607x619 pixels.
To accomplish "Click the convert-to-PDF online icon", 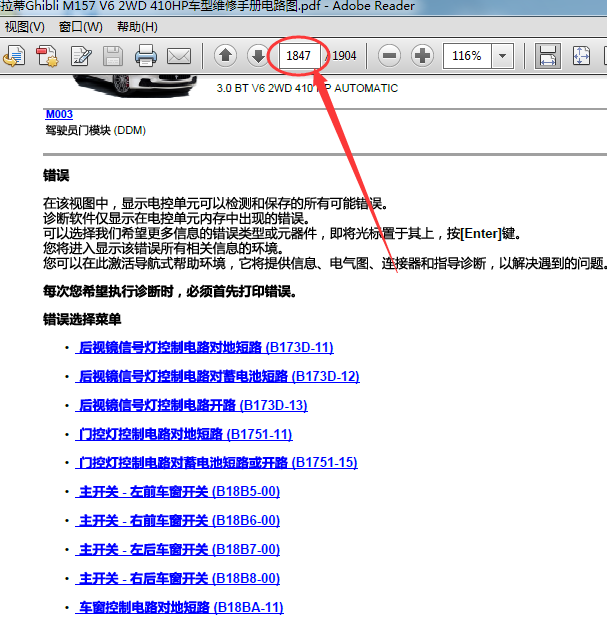I will (x=15, y=56).
